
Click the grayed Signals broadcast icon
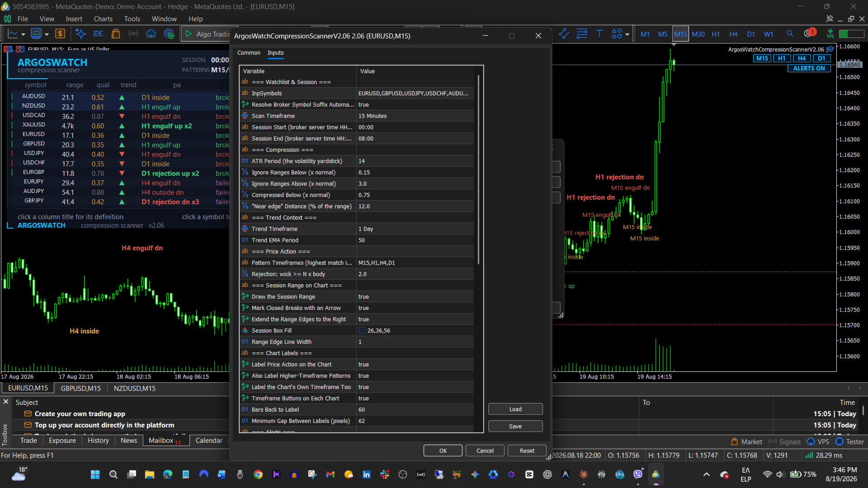pos(133,34)
